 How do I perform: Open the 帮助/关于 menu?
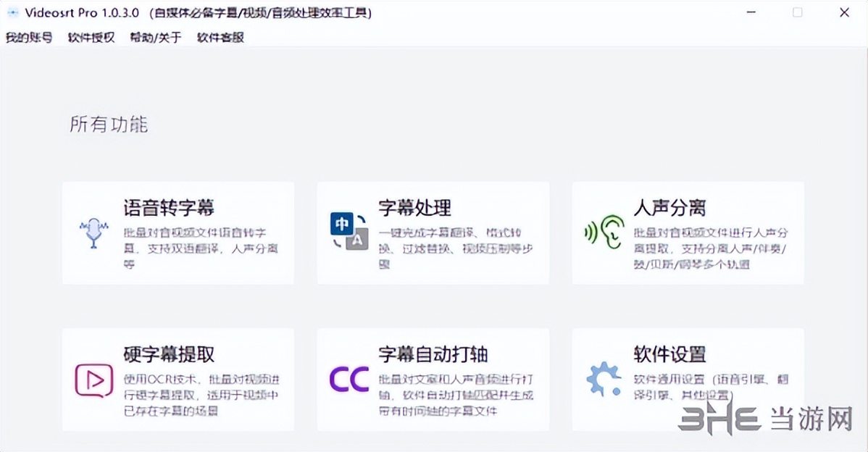tap(155, 37)
